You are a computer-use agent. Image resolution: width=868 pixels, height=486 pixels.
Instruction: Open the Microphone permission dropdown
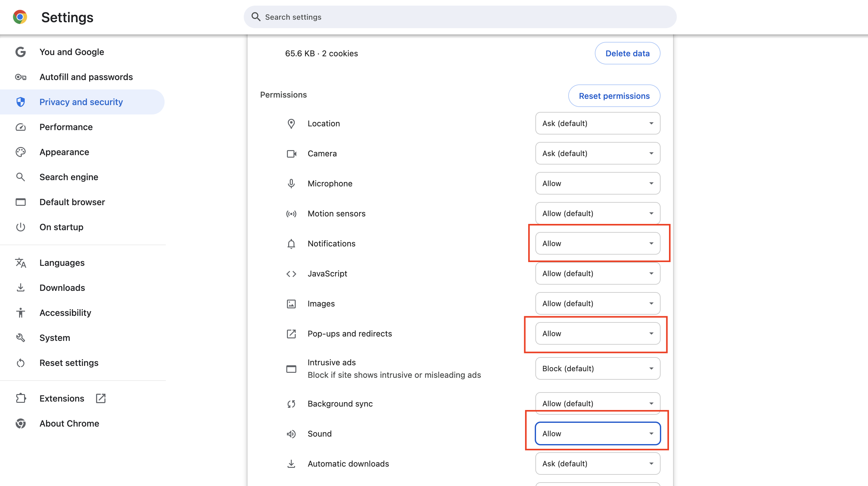pos(597,184)
